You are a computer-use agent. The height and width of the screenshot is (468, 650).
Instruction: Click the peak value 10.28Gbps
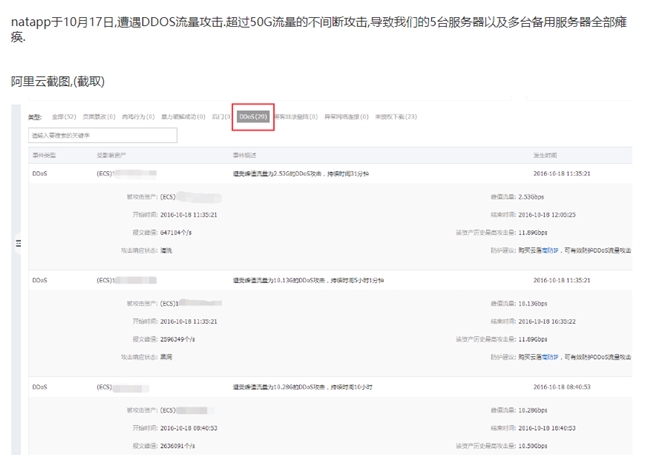(x=533, y=410)
